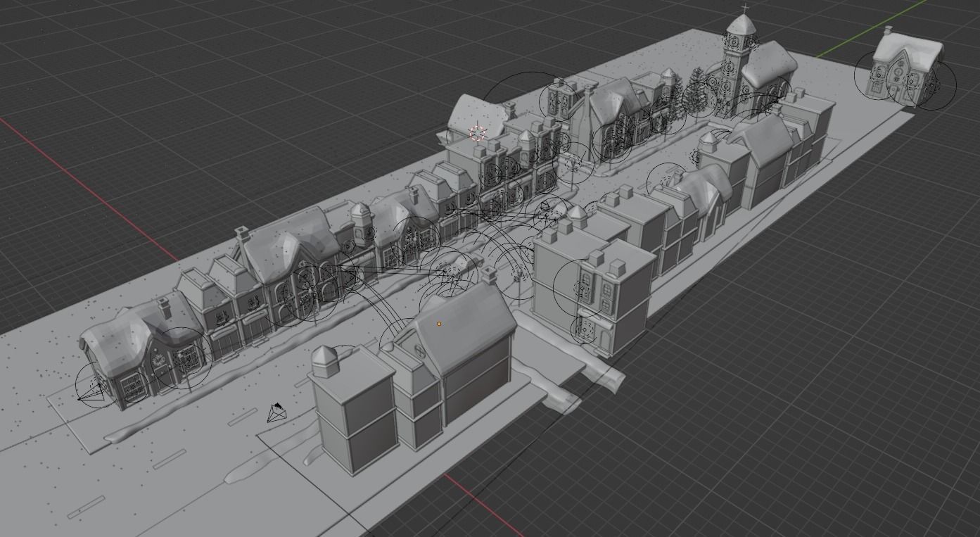Select the camera object on the street
The image size is (980, 537).
pyautogui.click(x=276, y=413)
